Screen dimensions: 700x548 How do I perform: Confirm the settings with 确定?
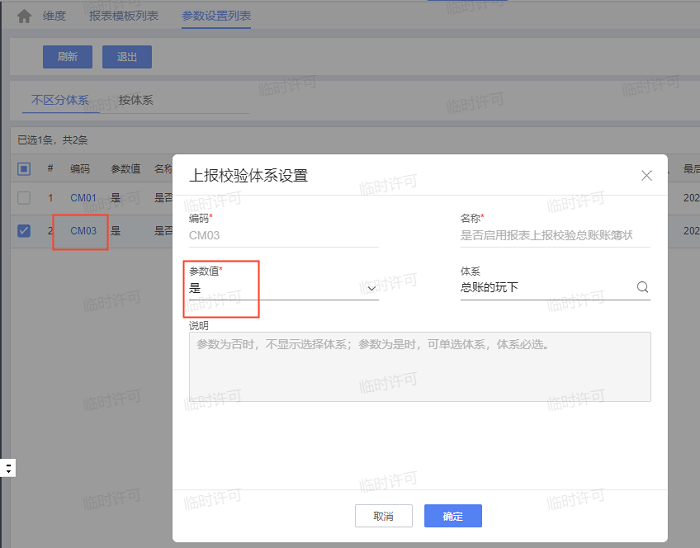tap(452, 516)
